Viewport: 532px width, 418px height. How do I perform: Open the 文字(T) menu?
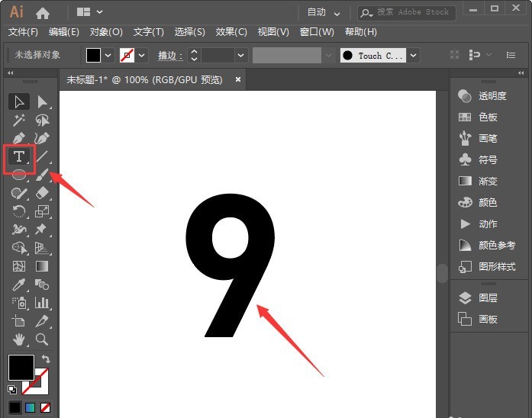tap(148, 32)
